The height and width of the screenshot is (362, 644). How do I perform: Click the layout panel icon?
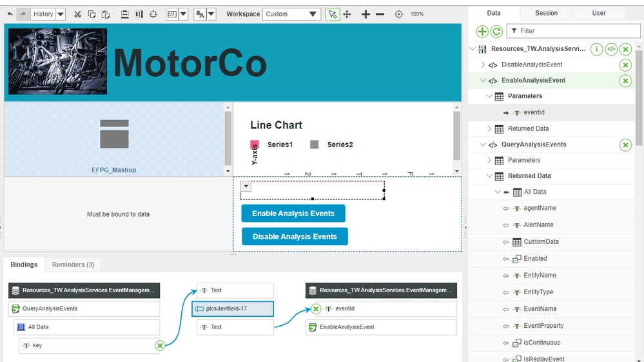tap(172, 14)
